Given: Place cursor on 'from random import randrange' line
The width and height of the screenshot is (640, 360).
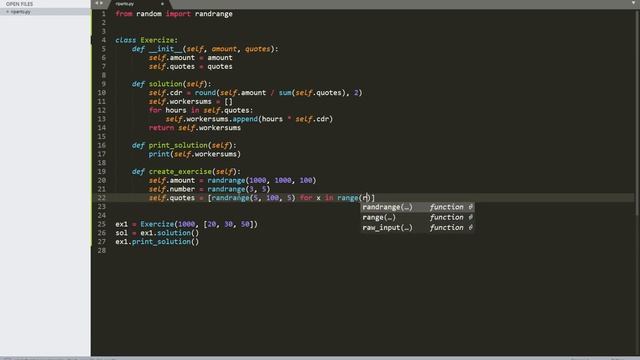Looking at the screenshot, I should pyautogui.click(x=174, y=14).
